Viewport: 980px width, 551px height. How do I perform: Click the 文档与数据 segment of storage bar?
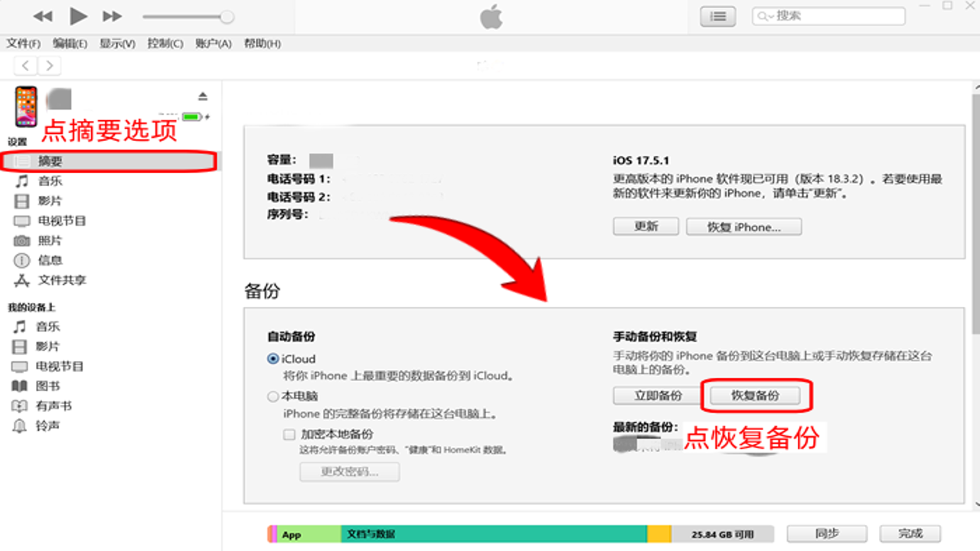click(x=494, y=534)
